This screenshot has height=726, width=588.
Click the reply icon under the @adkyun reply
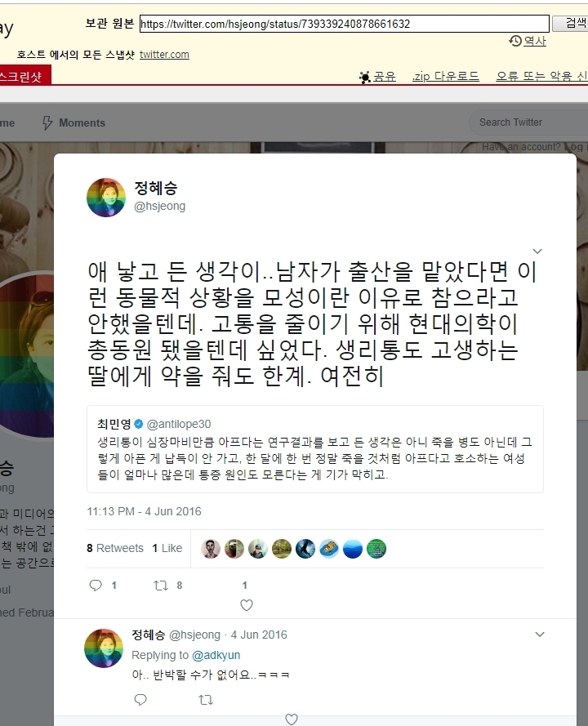pos(140,699)
